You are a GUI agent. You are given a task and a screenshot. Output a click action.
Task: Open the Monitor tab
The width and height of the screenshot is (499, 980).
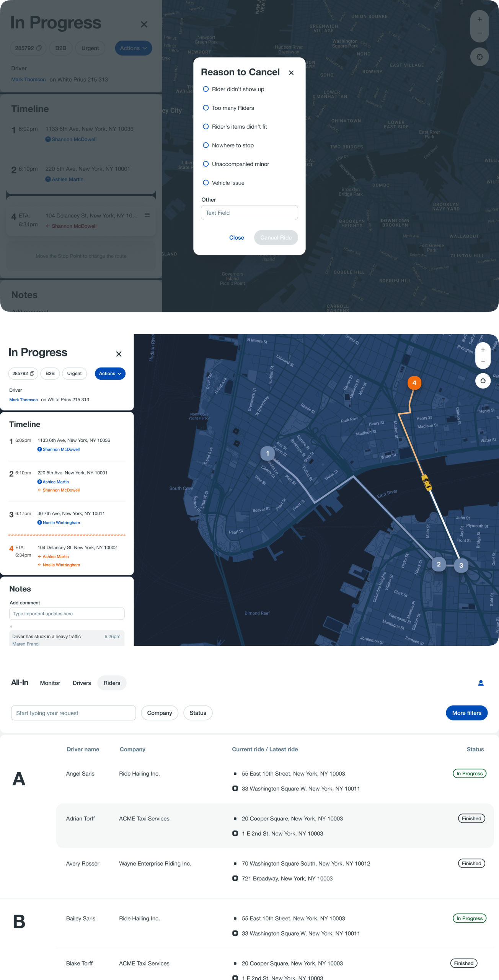pyautogui.click(x=50, y=683)
